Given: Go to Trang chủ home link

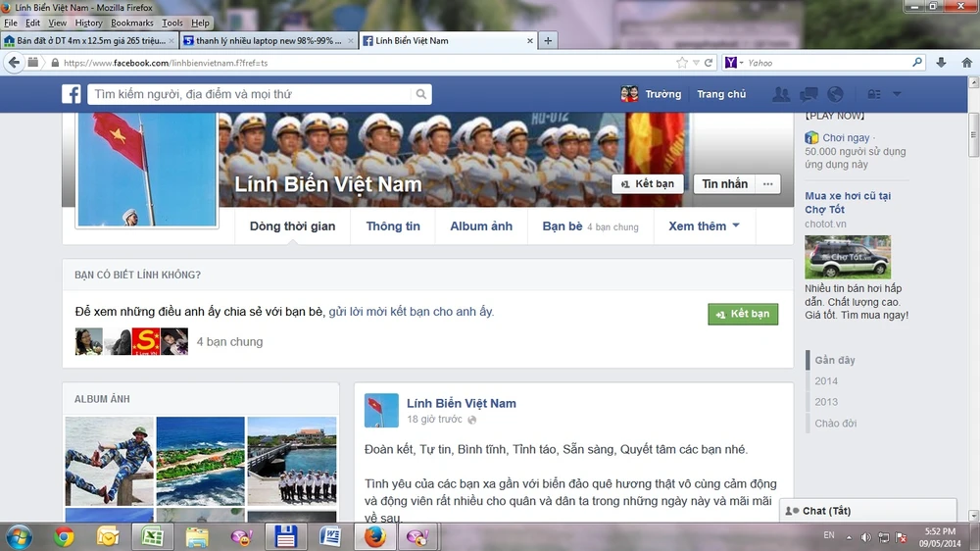Looking at the screenshot, I should click(x=721, y=94).
